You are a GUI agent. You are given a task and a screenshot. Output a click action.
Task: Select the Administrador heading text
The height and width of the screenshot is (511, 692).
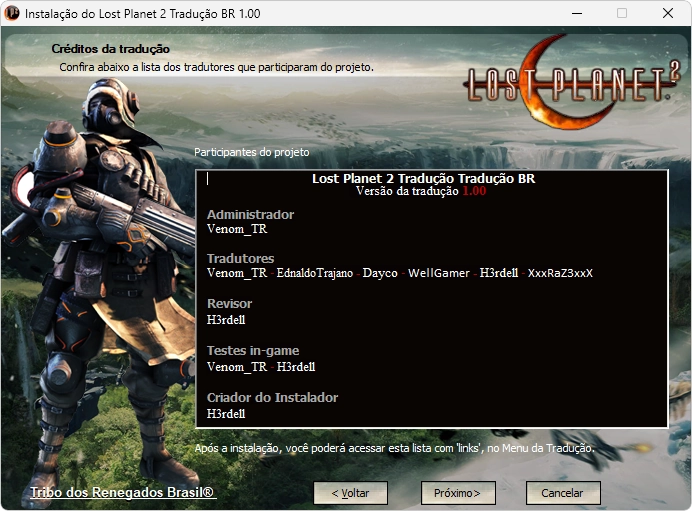250,214
